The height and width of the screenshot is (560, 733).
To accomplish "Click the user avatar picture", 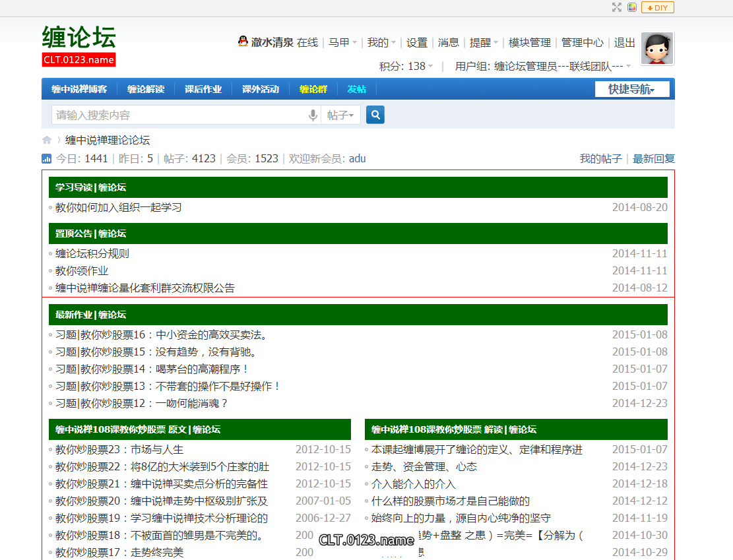I will tap(657, 49).
